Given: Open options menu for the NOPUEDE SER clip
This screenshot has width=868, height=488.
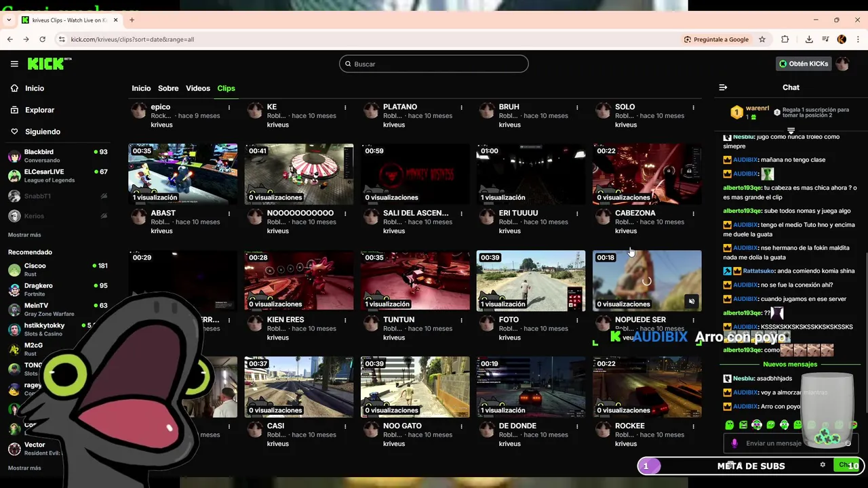Looking at the screenshot, I should tap(693, 320).
